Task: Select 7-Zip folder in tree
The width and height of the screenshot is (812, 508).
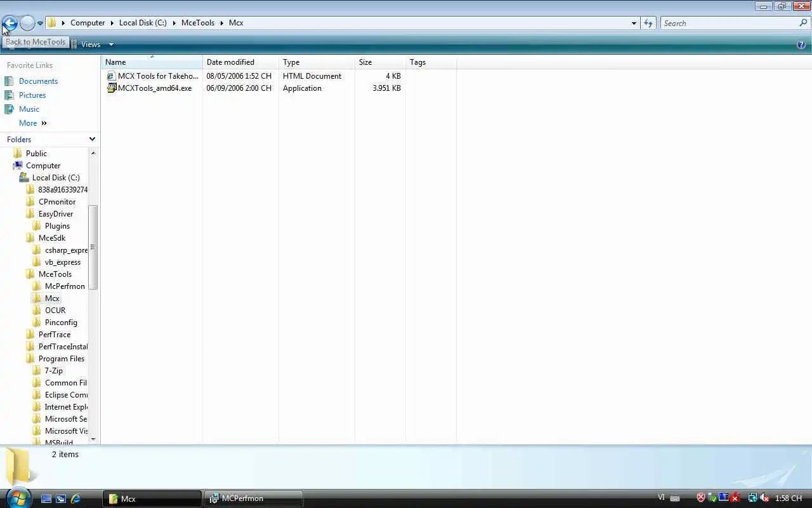Action: pos(54,371)
